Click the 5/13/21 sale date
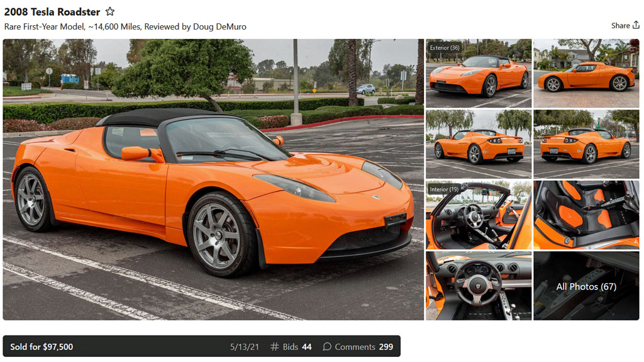This screenshot has width=644, height=362. [x=244, y=347]
